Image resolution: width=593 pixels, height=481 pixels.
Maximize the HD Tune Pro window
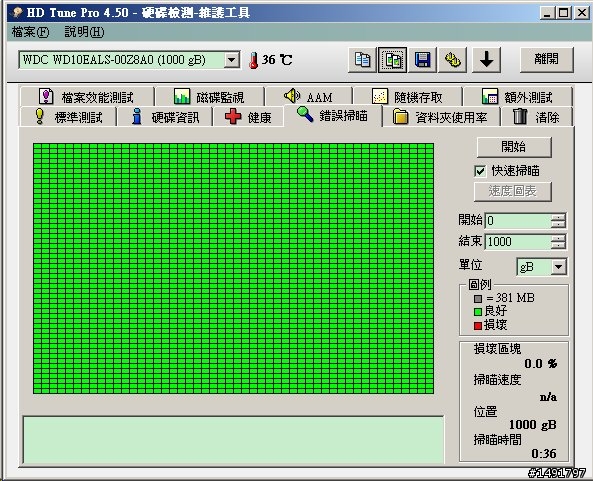click(x=563, y=13)
